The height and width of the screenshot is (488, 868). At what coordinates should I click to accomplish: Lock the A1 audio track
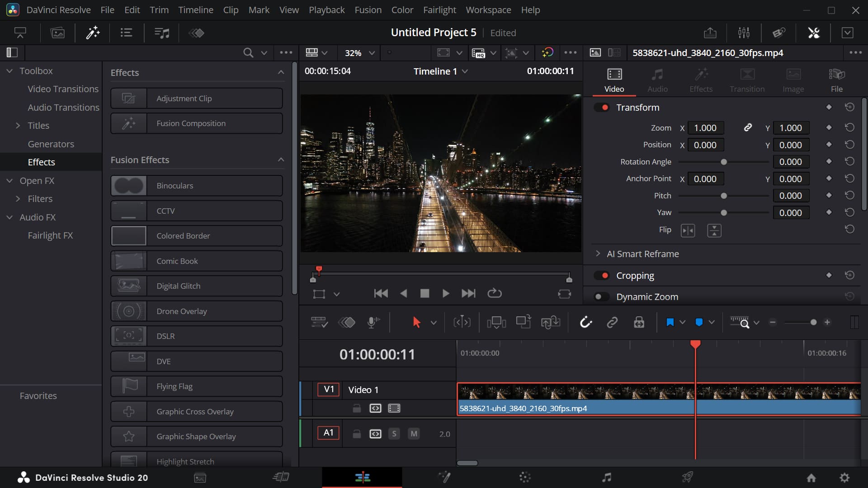tap(357, 434)
